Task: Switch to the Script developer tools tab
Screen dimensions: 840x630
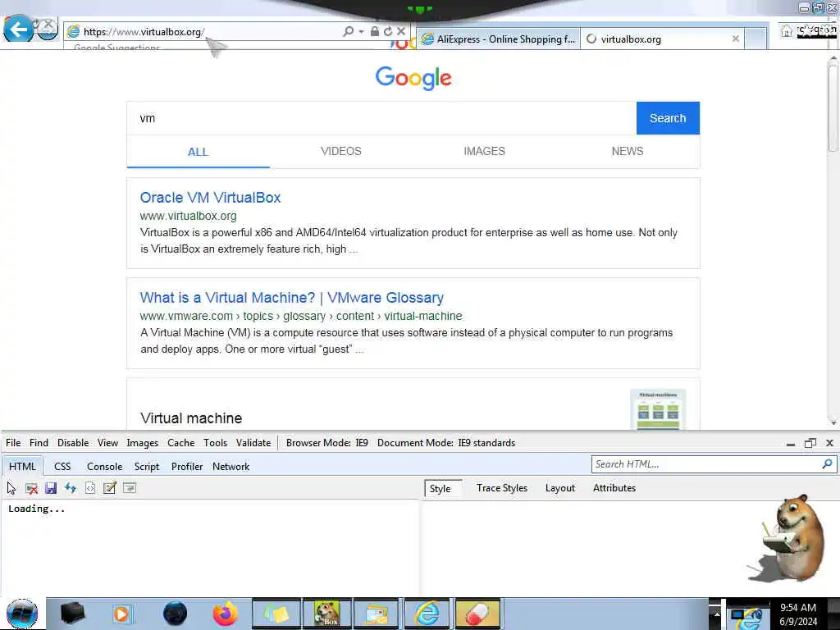Action: 147,467
